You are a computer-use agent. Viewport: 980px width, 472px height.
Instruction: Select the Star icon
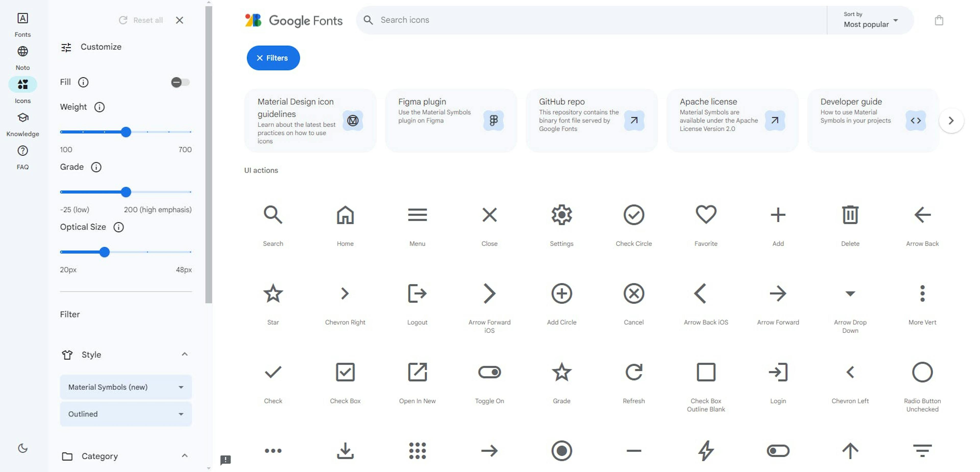[273, 294]
